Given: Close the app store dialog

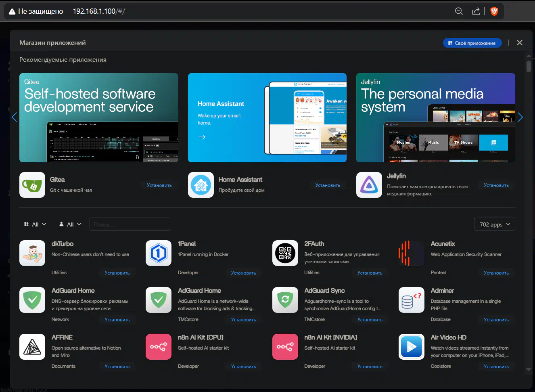Looking at the screenshot, I should point(520,43).
